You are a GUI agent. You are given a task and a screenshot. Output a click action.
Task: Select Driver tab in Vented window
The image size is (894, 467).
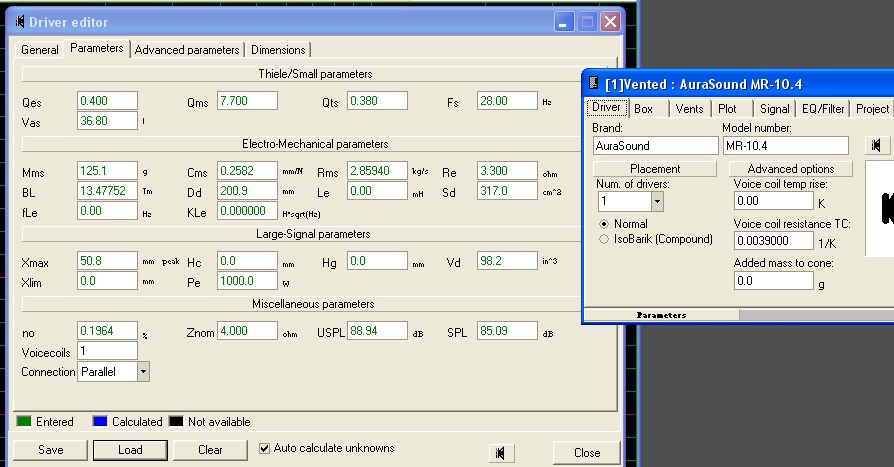(x=606, y=107)
